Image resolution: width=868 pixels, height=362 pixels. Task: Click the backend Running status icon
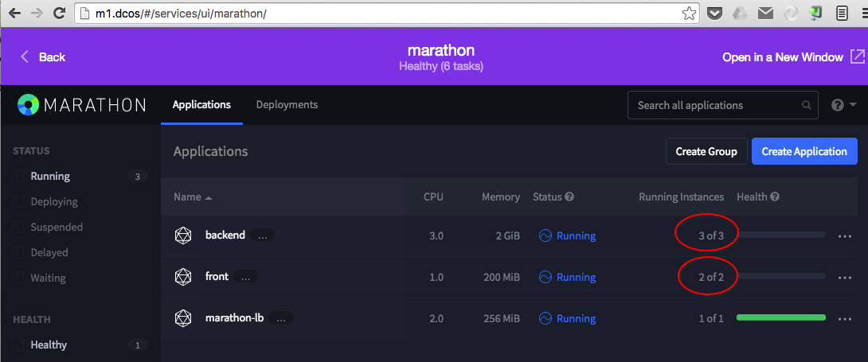(545, 236)
